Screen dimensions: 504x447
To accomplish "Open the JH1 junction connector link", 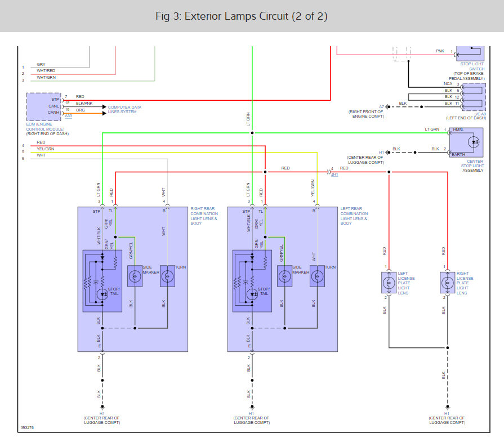I will click(334, 175).
